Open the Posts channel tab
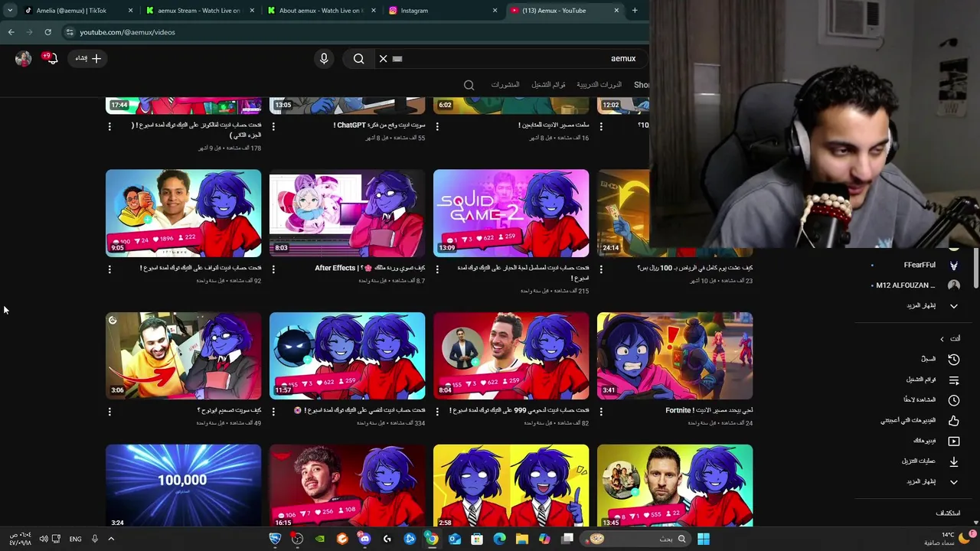 pos(505,85)
